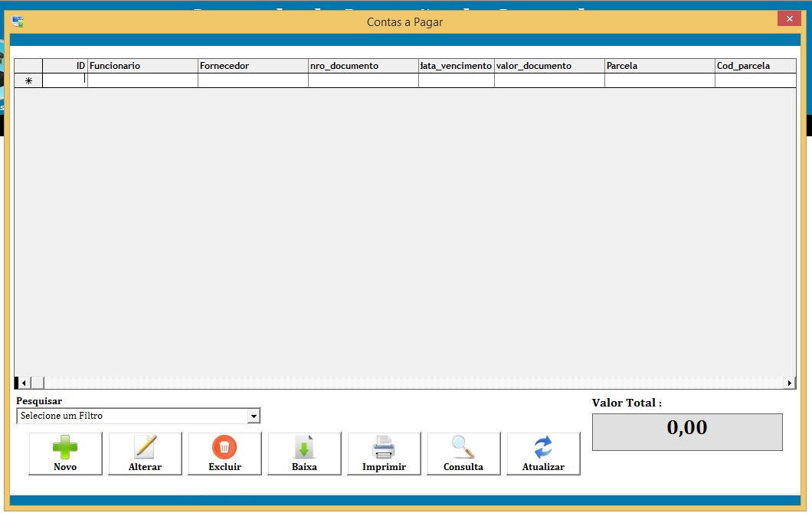This screenshot has height=516, width=812.
Task: Click the Parcela column header
Action: [660, 66]
